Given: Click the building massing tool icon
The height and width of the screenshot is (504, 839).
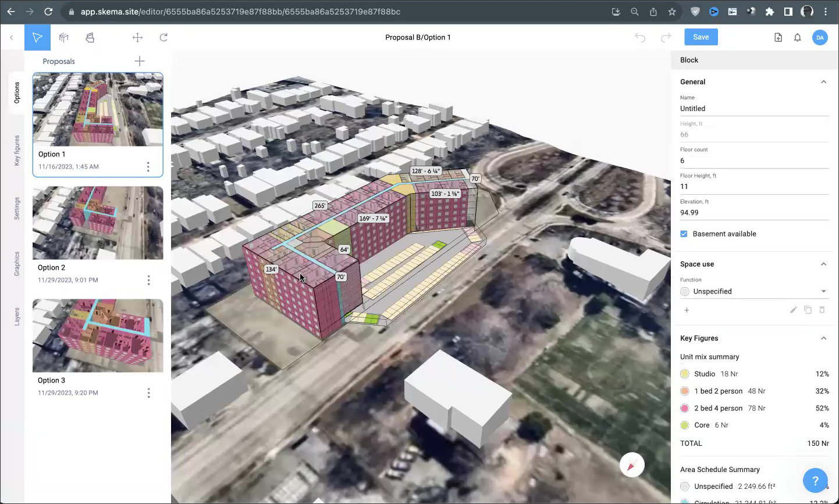Looking at the screenshot, I should click(64, 37).
